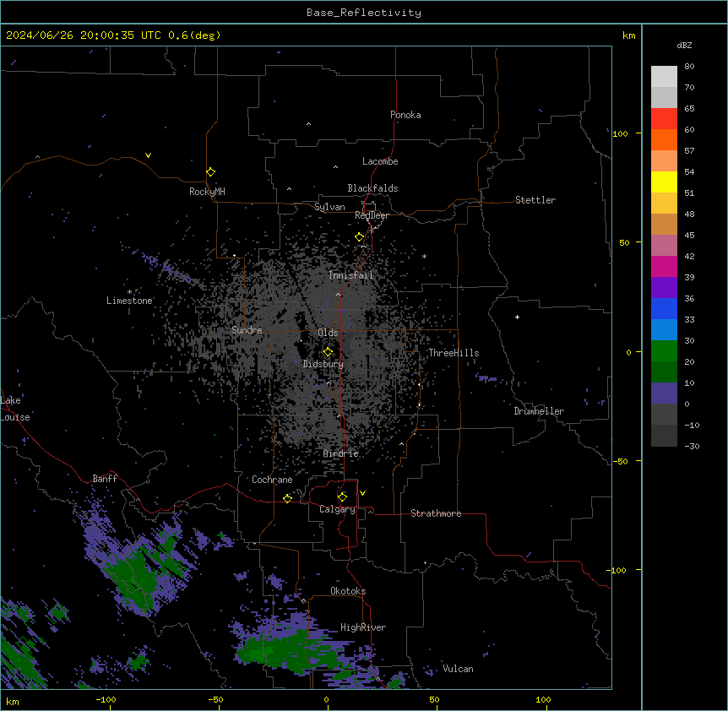The image size is (728, 711).
Task: Click the Innisfail city label
Action: tap(350, 275)
